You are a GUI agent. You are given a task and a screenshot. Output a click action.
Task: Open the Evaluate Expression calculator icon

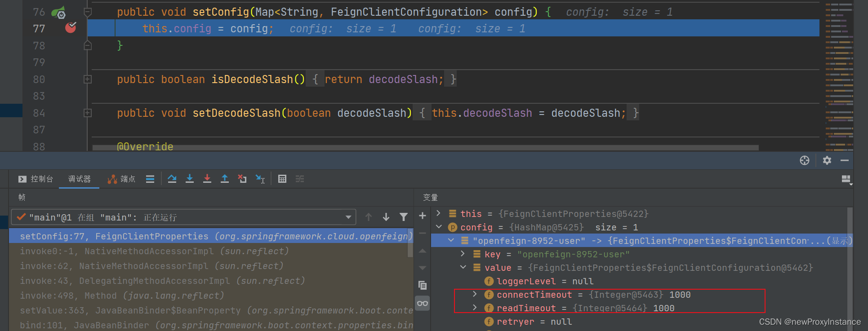(282, 179)
